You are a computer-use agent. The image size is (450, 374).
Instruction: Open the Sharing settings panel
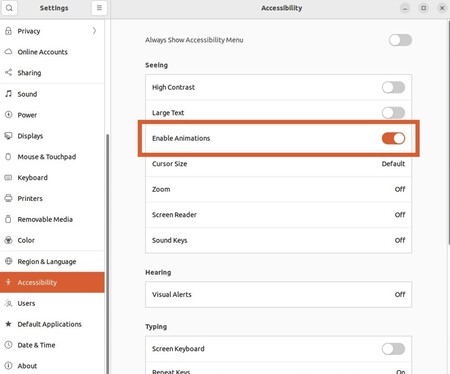click(x=52, y=73)
